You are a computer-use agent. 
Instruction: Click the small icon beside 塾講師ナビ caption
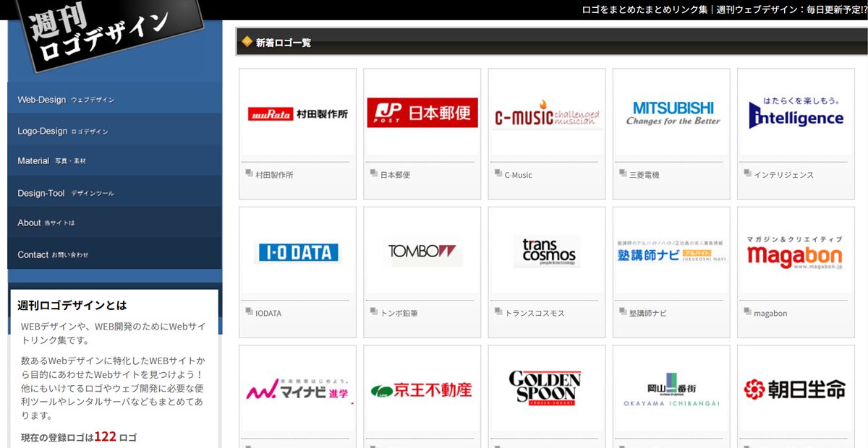[623, 312]
